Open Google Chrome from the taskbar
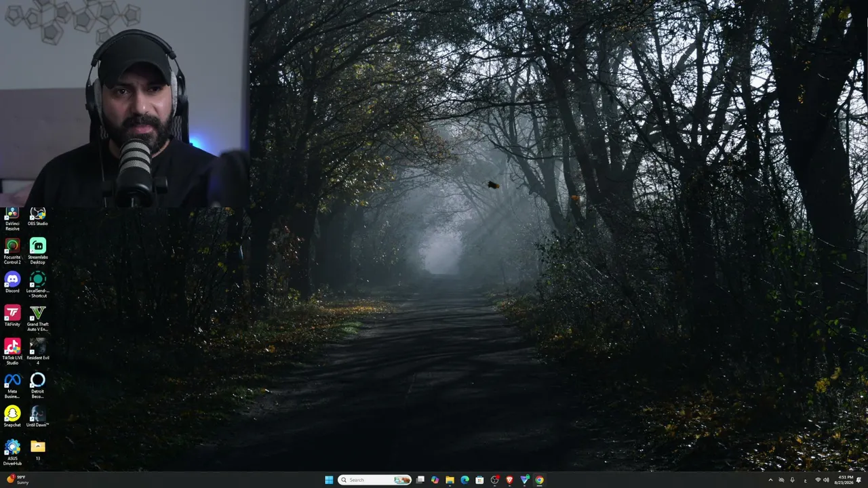This screenshot has height=488, width=868. pos(539,480)
